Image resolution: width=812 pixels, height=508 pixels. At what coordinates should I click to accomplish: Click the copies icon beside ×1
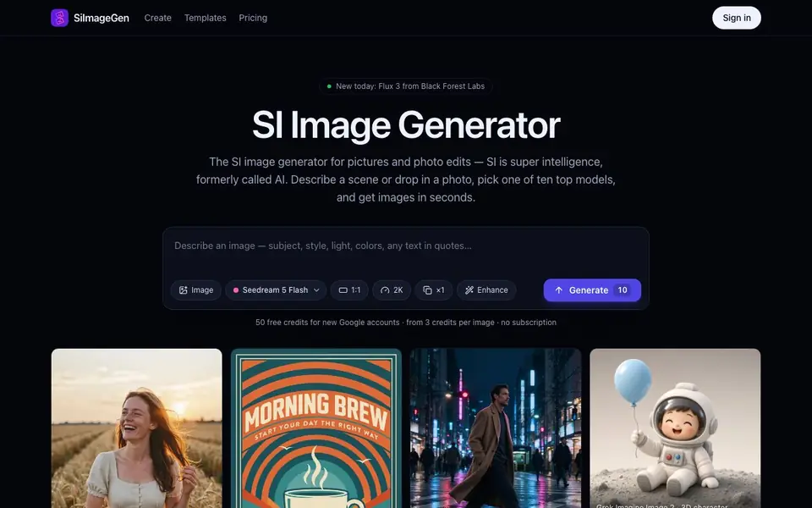click(x=427, y=290)
